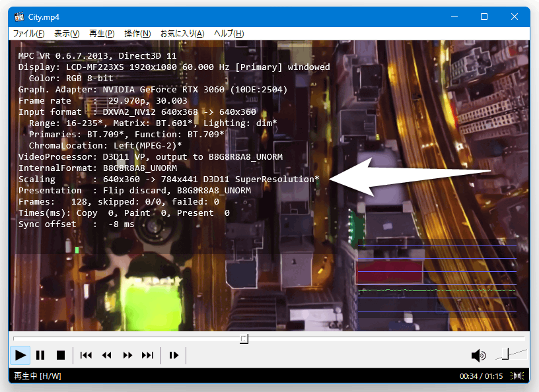Click the 再生中 [H/W] status text
The height and width of the screenshot is (392, 539).
coord(38,376)
